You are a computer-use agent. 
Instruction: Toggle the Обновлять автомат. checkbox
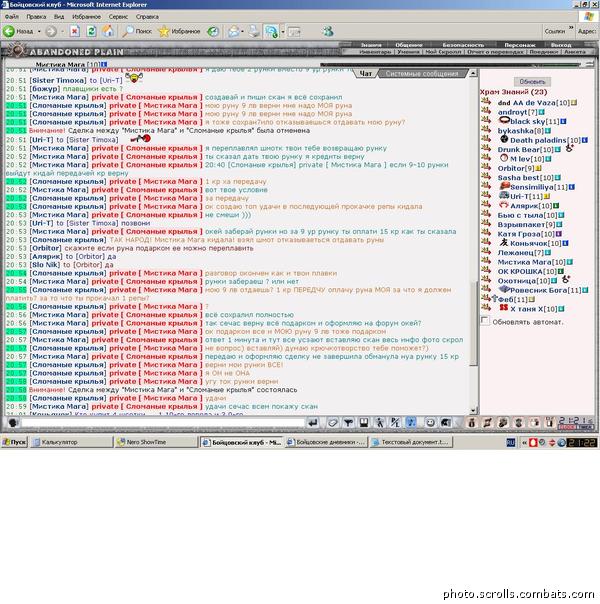485,321
